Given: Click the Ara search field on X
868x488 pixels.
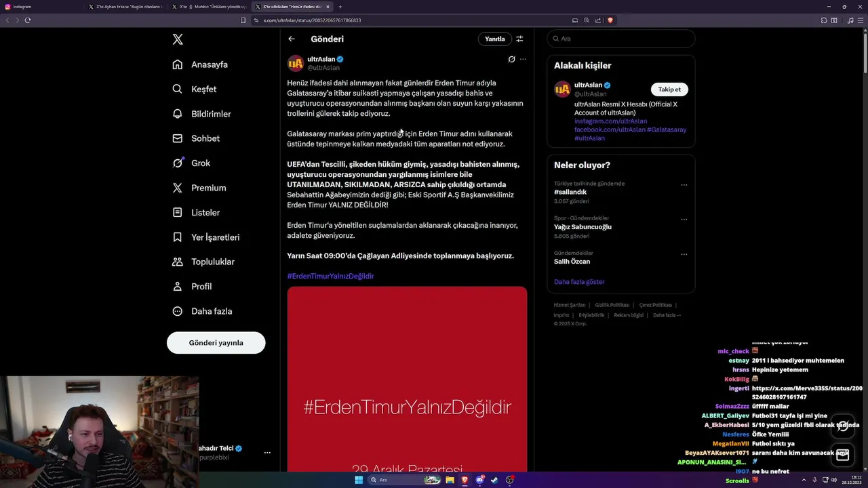Looking at the screenshot, I should pos(620,39).
